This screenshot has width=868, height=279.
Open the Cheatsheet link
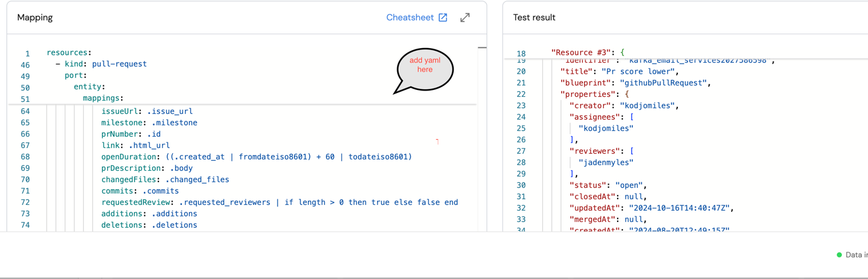tap(410, 18)
